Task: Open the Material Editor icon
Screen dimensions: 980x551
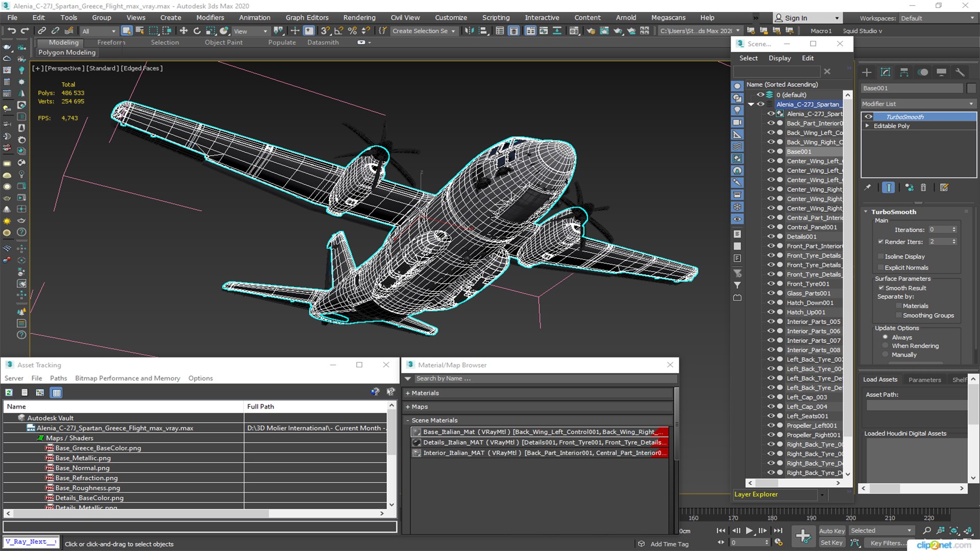Action: click(574, 31)
